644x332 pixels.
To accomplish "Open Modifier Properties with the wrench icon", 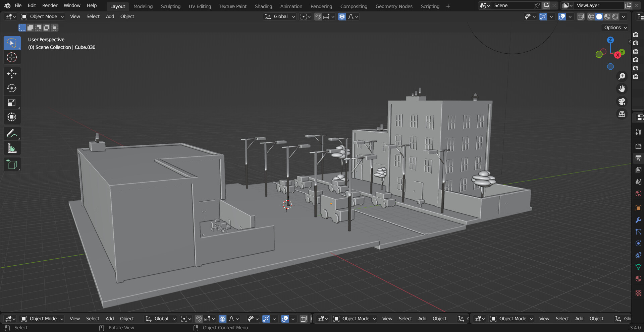I will click(x=638, y=220).
